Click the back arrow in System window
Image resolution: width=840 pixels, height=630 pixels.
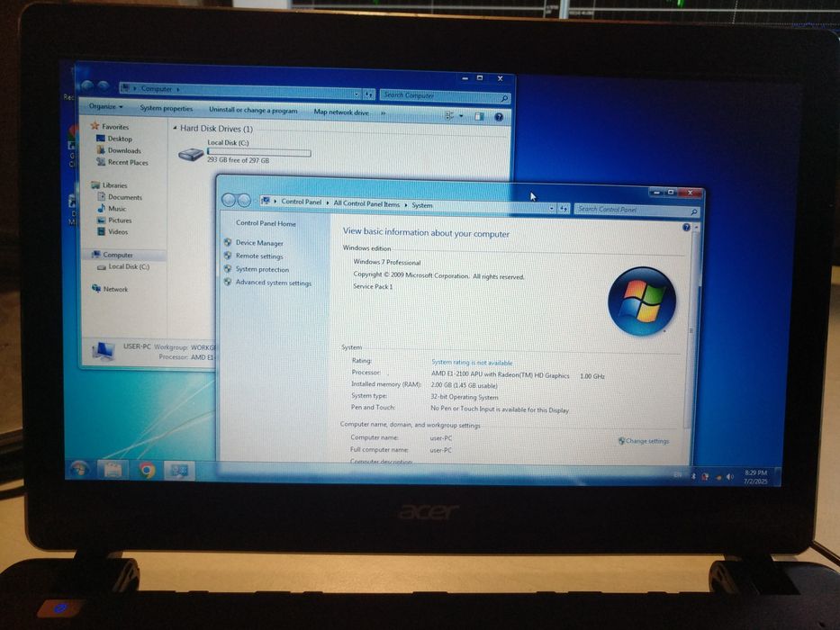tap(229, 200)
